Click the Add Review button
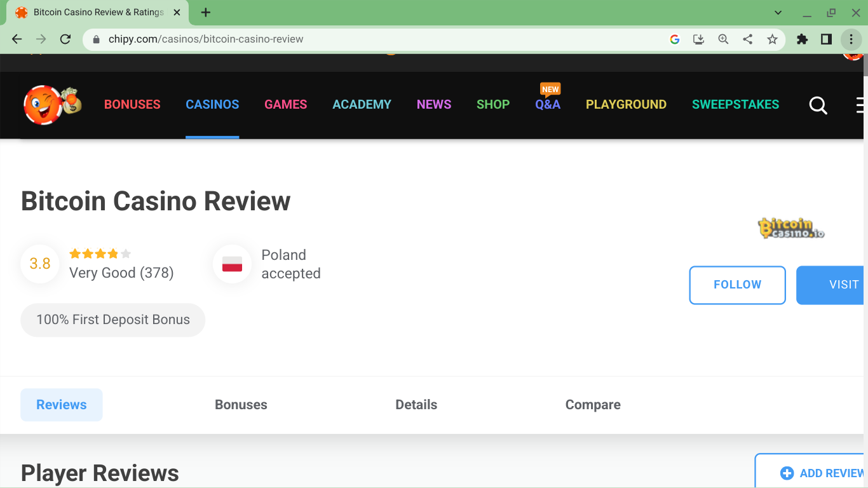The width and height of the screenshot is (868, 488). 809,471
